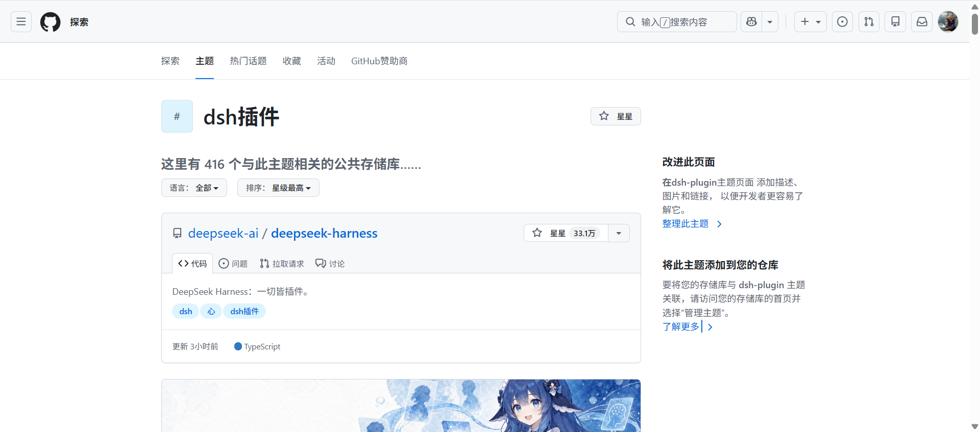Star the deepseek-harness repository
This screenshot has height=432, width=980.
coord(566,233)
